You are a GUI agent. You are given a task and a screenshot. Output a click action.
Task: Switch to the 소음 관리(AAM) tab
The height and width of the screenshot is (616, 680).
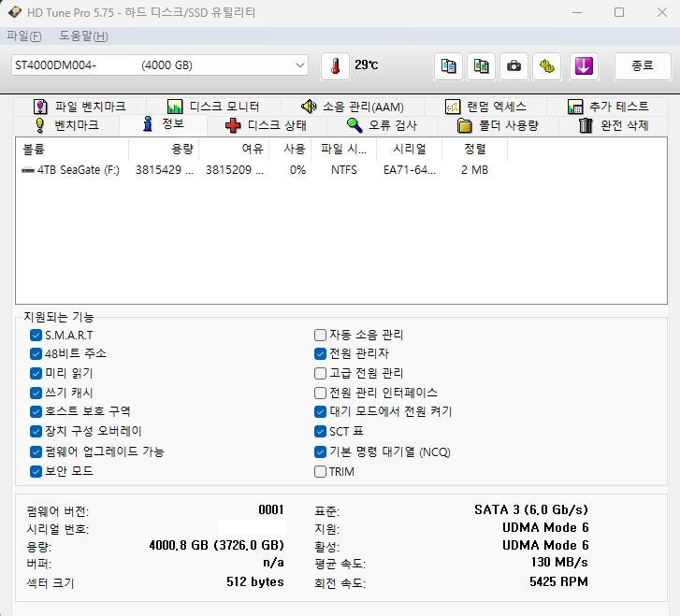pos(352,107)
